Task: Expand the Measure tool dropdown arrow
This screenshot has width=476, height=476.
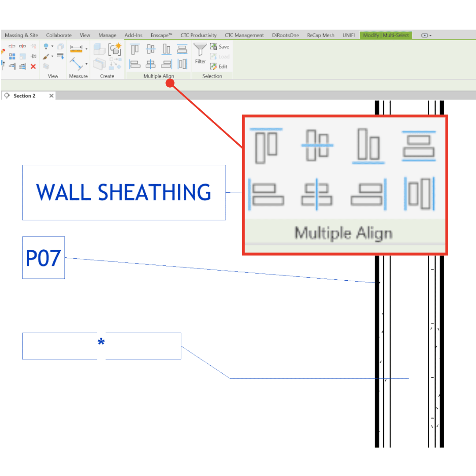Action: tap(86, 64)
